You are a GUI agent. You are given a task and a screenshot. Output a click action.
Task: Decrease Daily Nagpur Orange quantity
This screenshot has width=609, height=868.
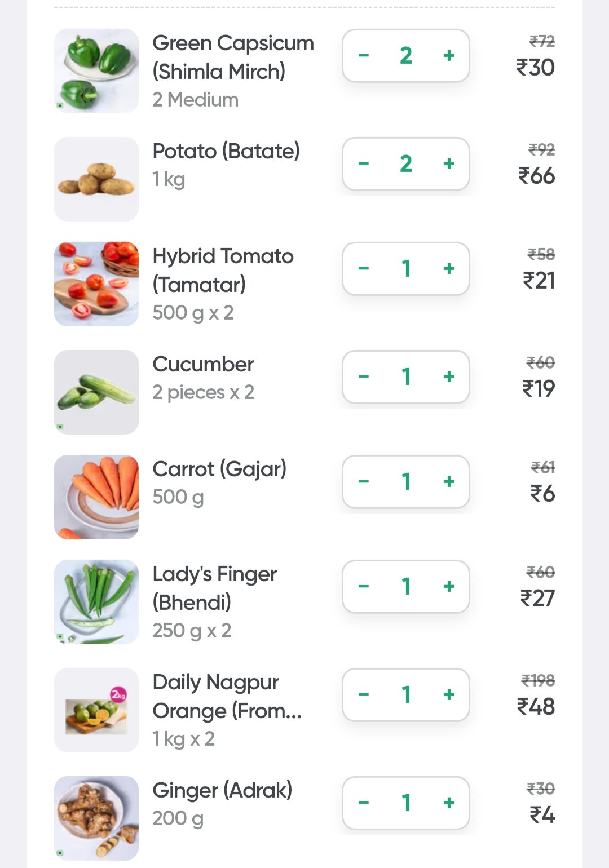pos(364,695)
